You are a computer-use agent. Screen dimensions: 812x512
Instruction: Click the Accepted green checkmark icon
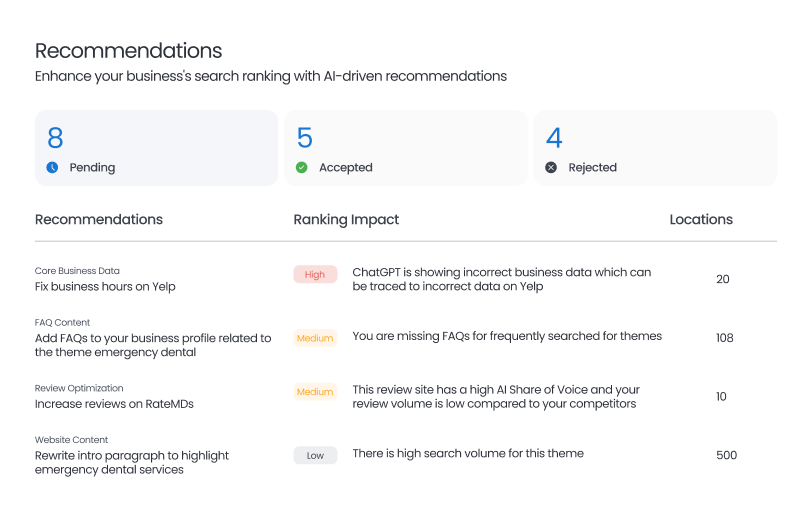(x=301, y=168)
